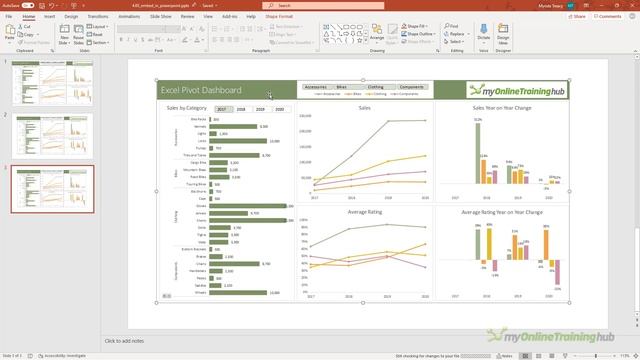The width and height of the screenshot is (640, 360).
Task: Open the Select dropdown
Action: (454, 42)
